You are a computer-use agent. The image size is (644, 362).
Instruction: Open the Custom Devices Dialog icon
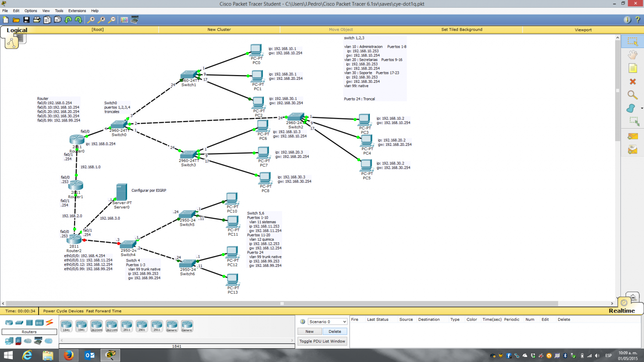coord(134,20)
